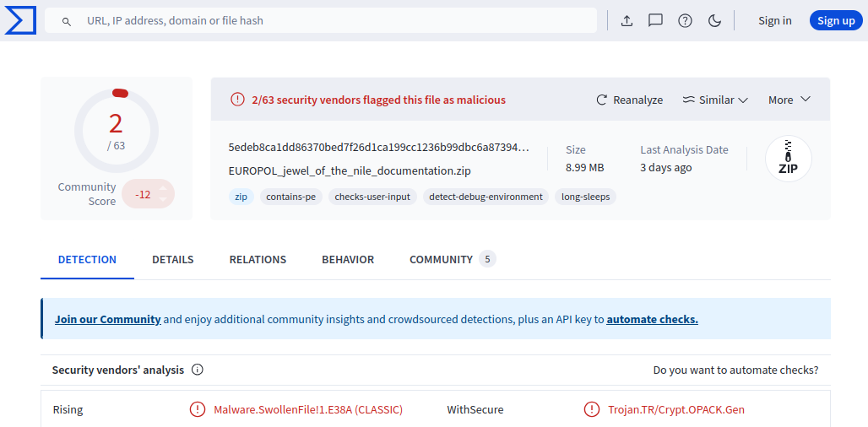Open the More dropdown menu
Screen dimensions: 868x427
789,100
